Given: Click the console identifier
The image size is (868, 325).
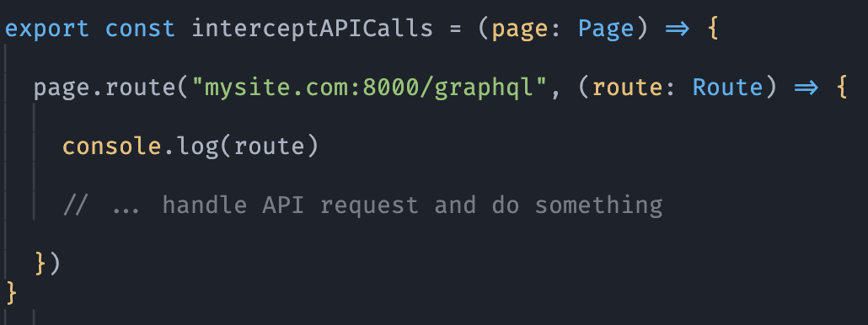Looking at the screenshot, I should (111, 147).
